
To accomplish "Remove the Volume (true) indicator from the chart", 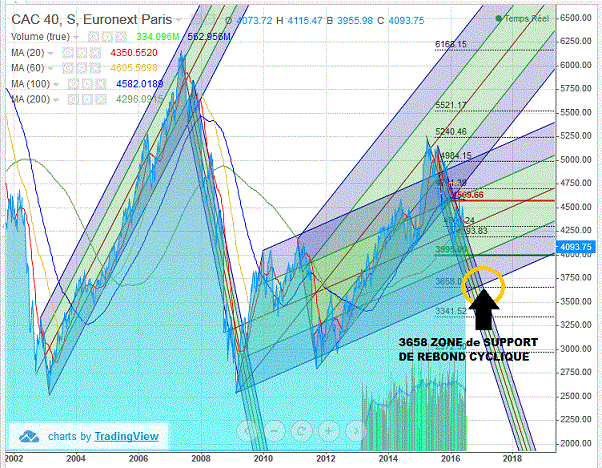I will pos(121,37).
